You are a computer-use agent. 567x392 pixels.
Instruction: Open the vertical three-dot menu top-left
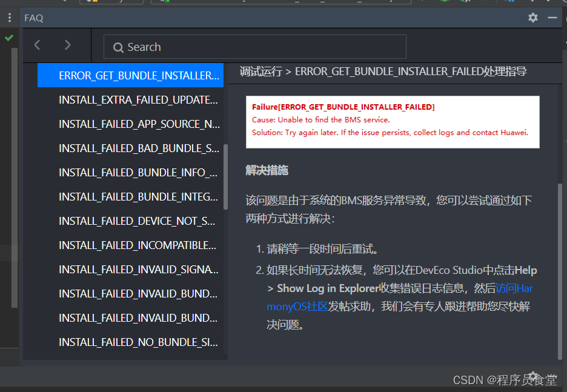[8, 17]
